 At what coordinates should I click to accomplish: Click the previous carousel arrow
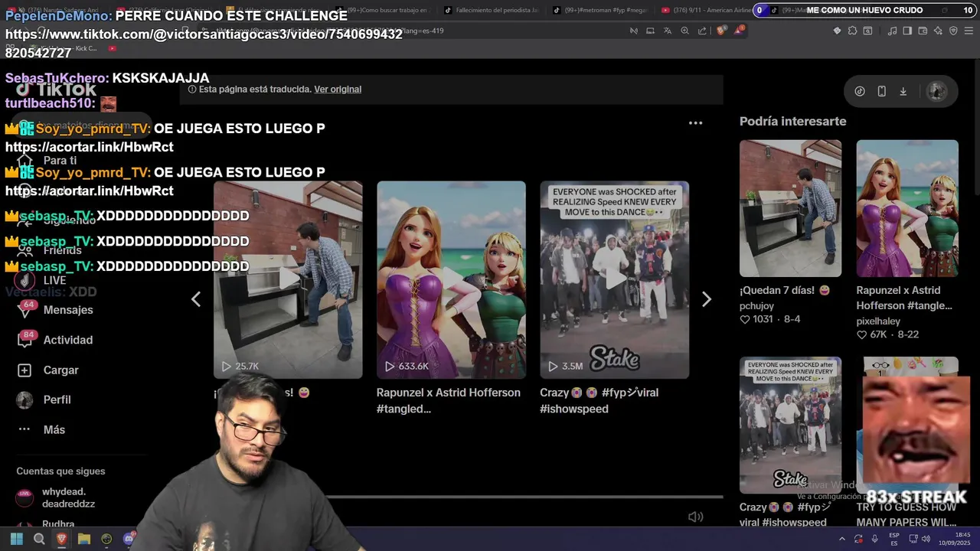pos(196,299)
